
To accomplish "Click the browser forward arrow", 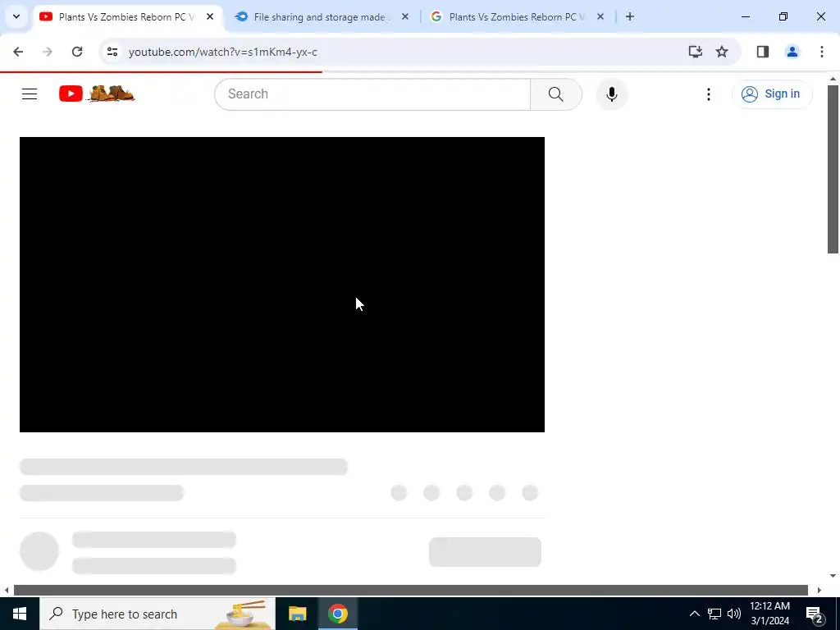I will tap(48, 52).
